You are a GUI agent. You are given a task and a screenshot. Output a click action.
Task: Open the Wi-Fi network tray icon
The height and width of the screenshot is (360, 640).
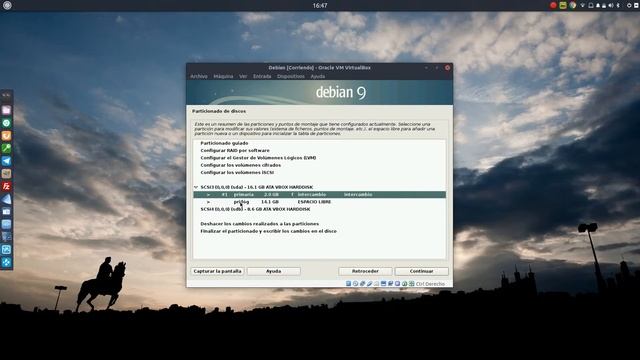[582, 5]
